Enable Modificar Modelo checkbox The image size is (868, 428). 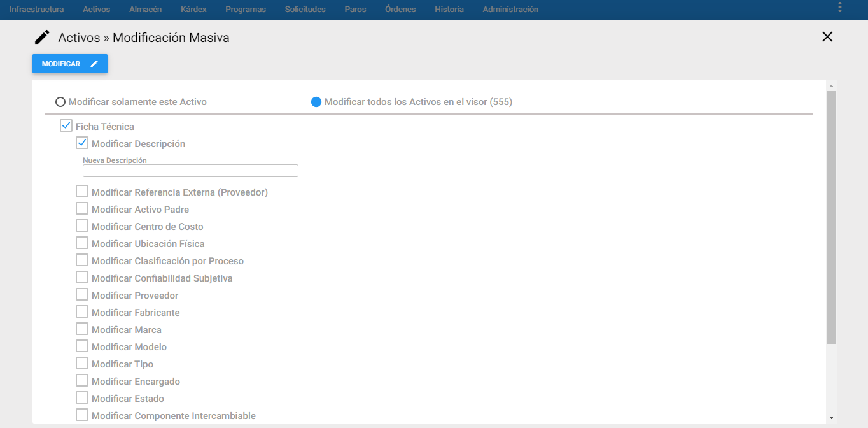pyautogui.click(x=81, y=346)
